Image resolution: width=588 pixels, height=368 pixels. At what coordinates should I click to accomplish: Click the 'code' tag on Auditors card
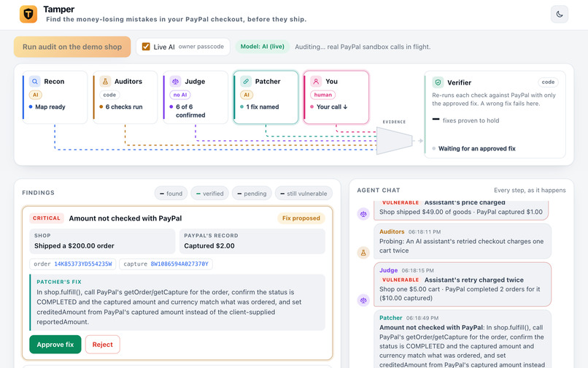109,95
